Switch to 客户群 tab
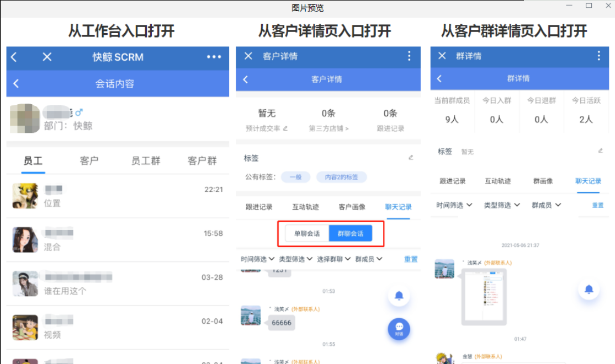Image resolution: width=615 pixels, height=364 pixels. 202,160
